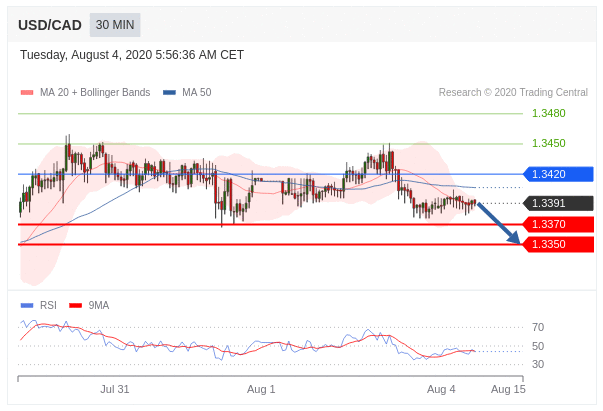Click the 30 MIN timeframe badge
Screen dimensions: 603x411
[x=115, y=25]
